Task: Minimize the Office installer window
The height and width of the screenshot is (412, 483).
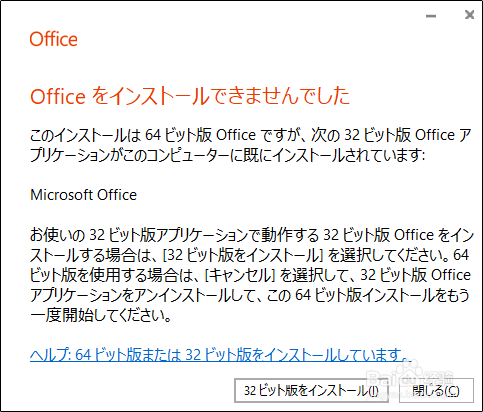Action: [x=431, y=16]
